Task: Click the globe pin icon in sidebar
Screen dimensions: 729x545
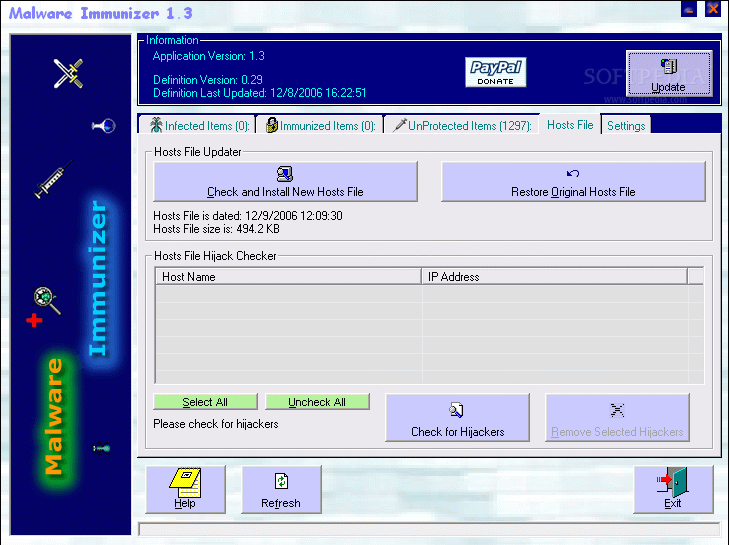Action: 104,126
